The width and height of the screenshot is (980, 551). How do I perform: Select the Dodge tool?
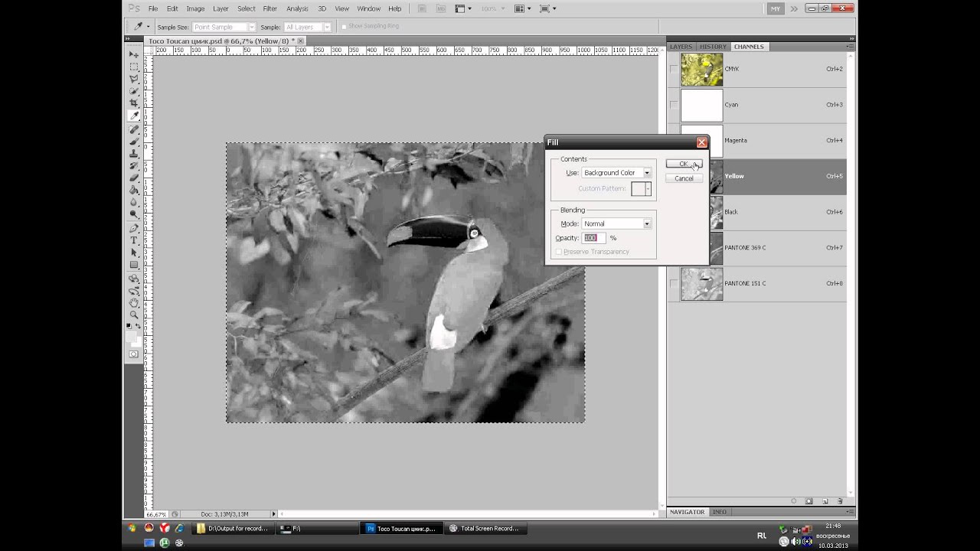click(134, 214)
